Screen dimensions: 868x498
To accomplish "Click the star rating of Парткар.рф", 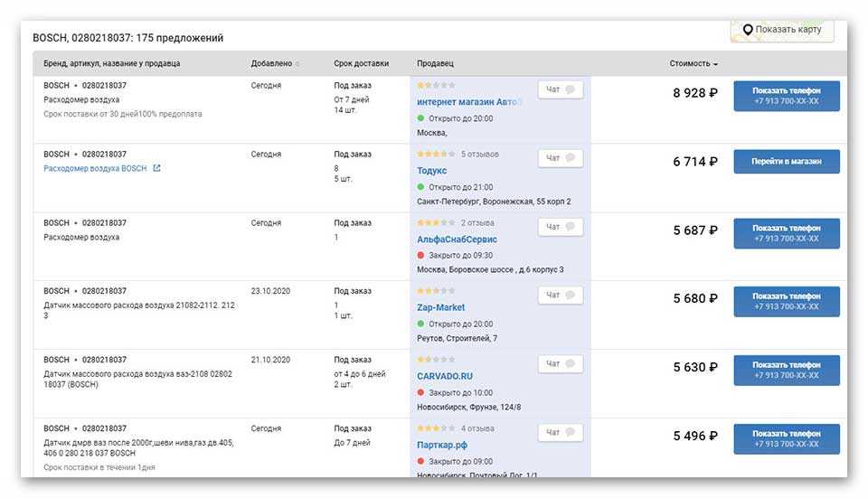I will point(436,428).
